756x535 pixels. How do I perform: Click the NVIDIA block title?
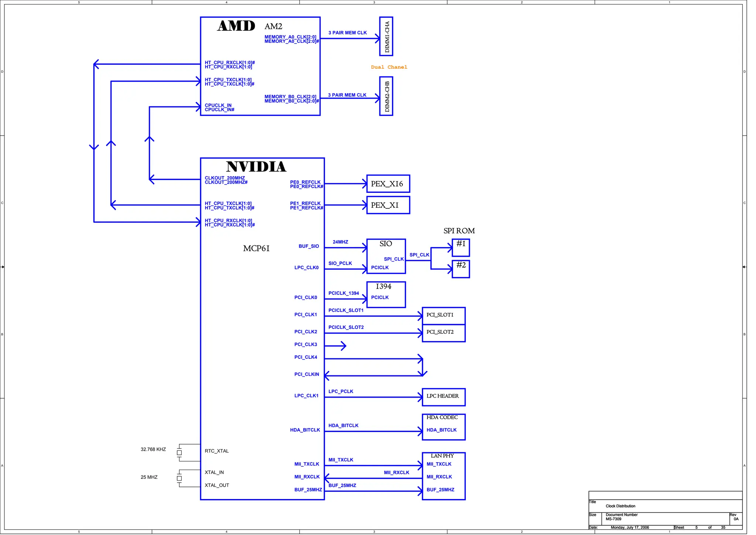click(x=256, y=167)
